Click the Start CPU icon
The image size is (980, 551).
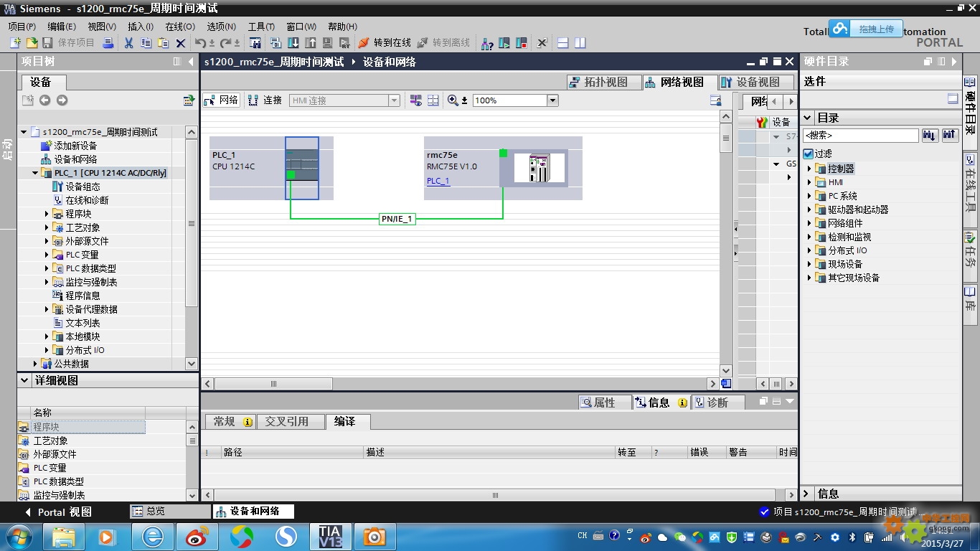(504, 43)
